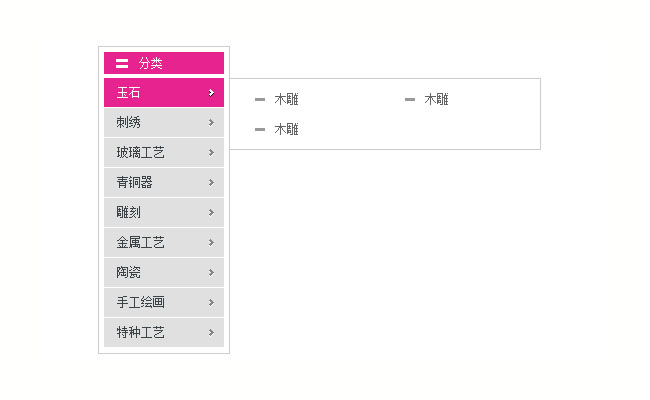The height and width of the screenshot is (400, 650).
Task: Click the arrow icon beside 特种工艺
Action: (x=211, y=332)
